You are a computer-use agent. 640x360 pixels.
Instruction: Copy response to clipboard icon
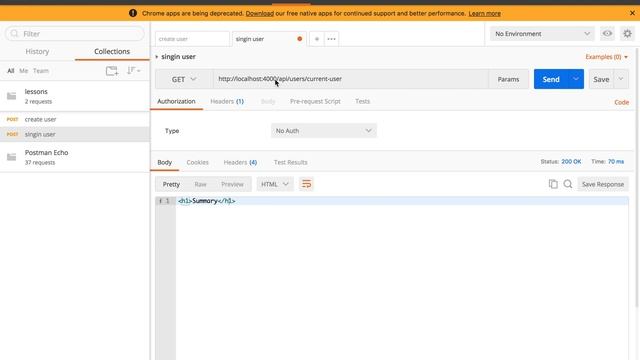click(553, 184)
